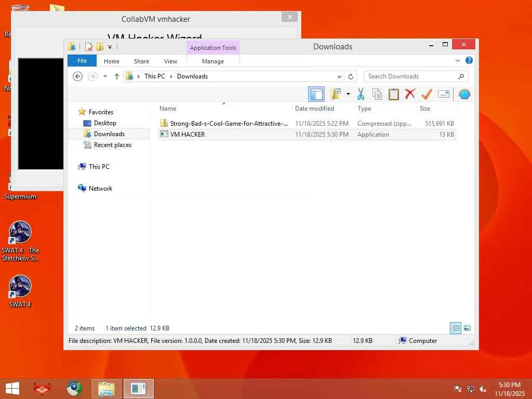532x399 pixels.
Task: Open the recent locations dropdown arrow
Action: coord(105,76)
